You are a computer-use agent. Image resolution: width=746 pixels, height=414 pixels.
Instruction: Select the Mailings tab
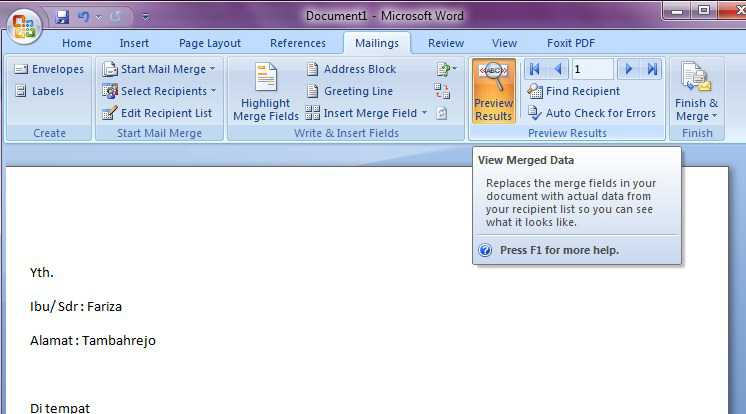[x=377, y=43]
